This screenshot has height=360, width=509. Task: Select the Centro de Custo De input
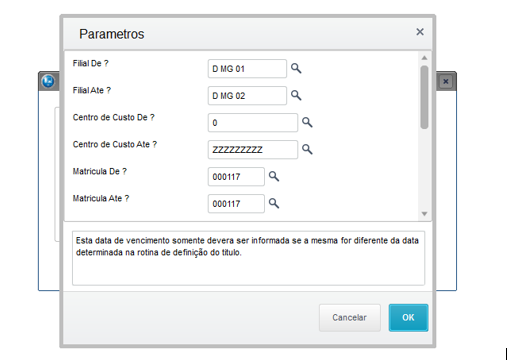tap(253, 123)
